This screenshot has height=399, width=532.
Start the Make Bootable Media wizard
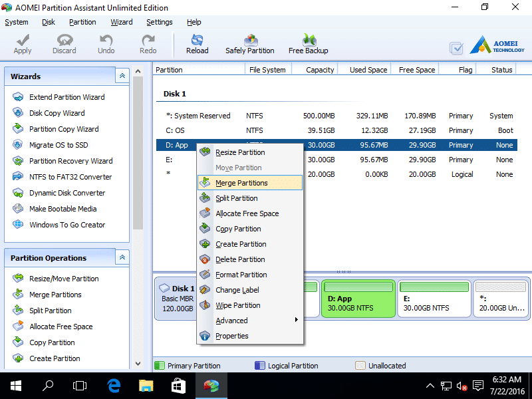[55, 209]
